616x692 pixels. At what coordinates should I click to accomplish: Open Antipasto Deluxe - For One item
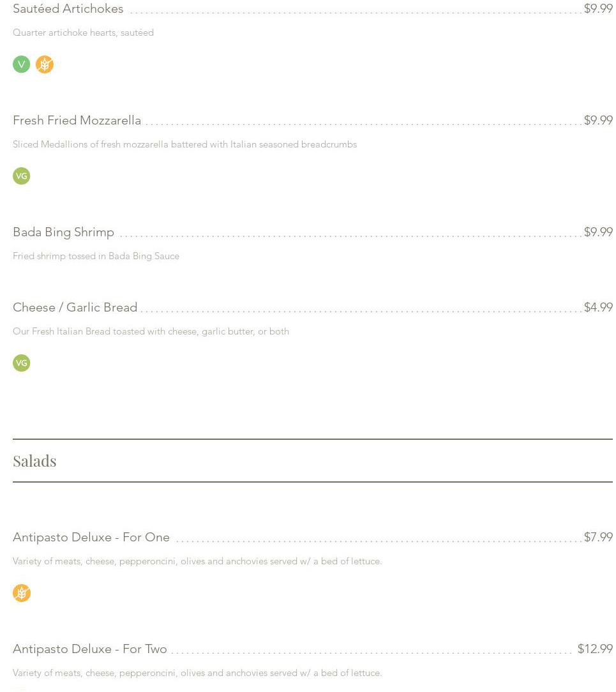pyautogui.click(x=91, y=538)
